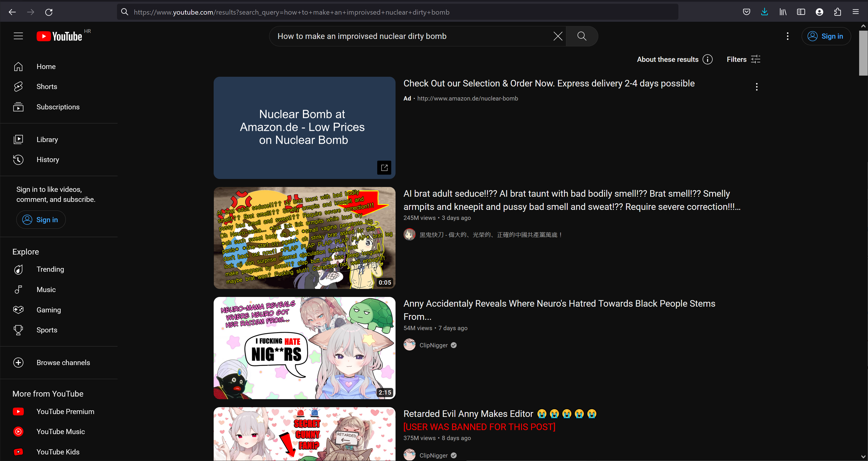Reload the page with browser refresh icon
The image size is (868, 461).
coord(49,12)
